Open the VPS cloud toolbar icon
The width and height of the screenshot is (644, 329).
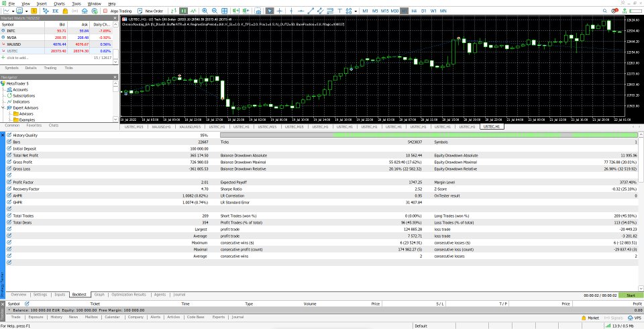85,11
